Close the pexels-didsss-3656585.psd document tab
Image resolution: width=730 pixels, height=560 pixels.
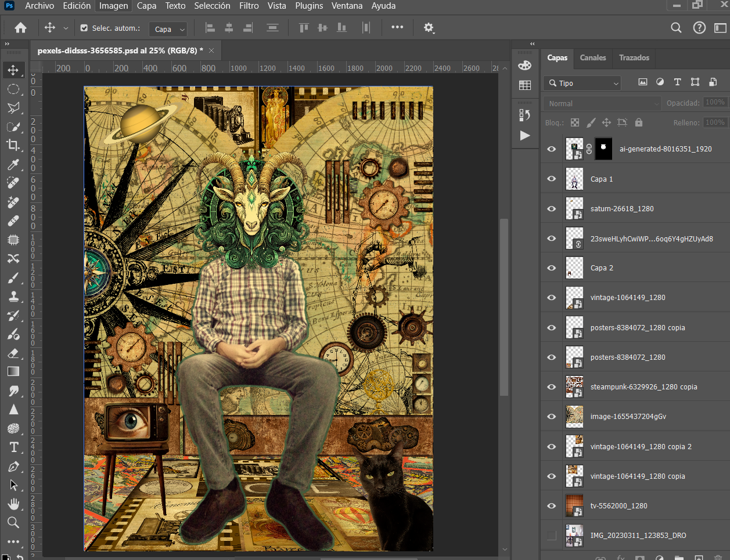click(x=211, y=50)
